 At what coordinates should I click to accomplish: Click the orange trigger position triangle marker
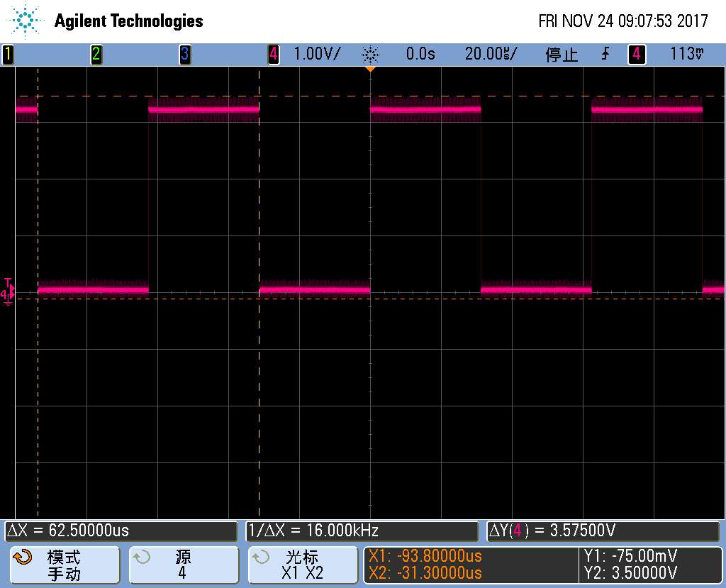coord(370,69)
